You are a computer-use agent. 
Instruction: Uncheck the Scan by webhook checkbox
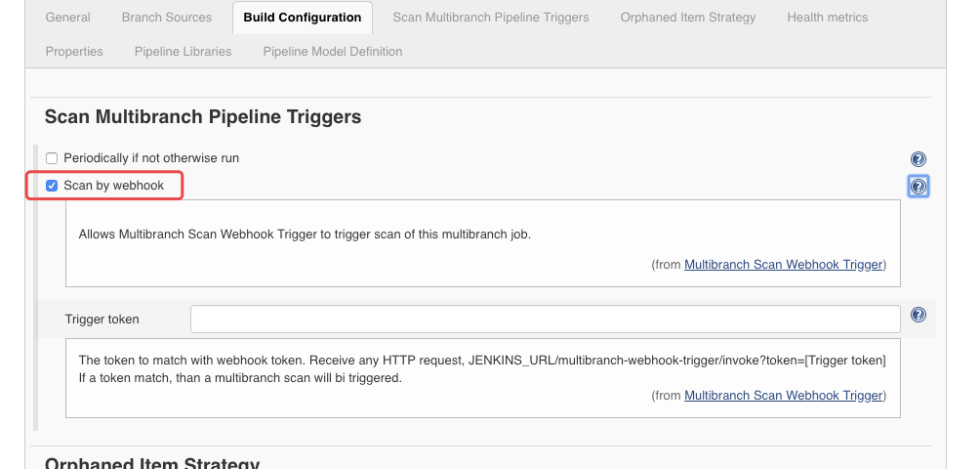(53, 185)
